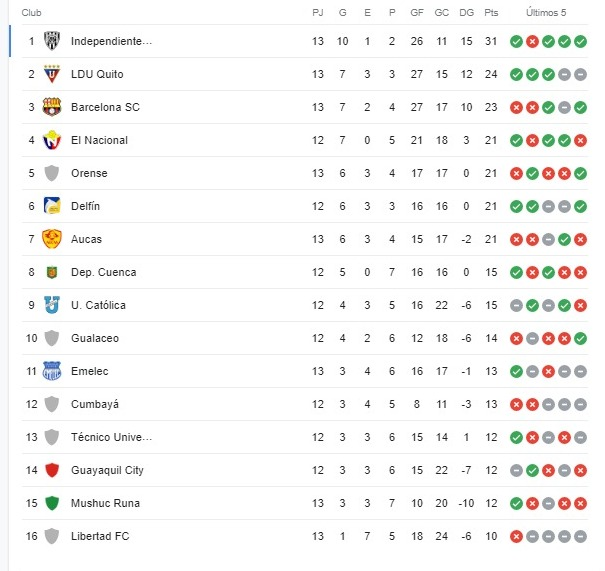Click Cumbayá's last gray draw indicator
Image resolution: width=605 pixels, height=571 pixels.
[x=580, y=404]
